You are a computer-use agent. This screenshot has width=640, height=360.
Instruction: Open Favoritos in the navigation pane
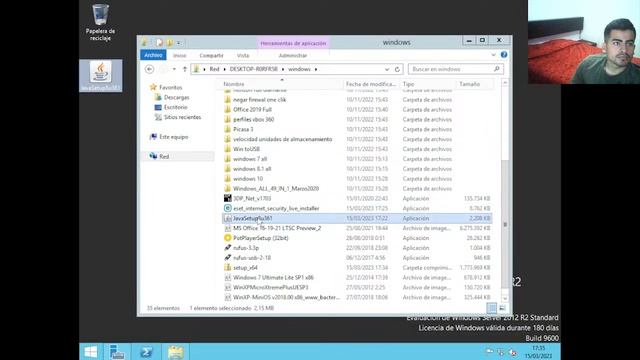pos(171,87)
